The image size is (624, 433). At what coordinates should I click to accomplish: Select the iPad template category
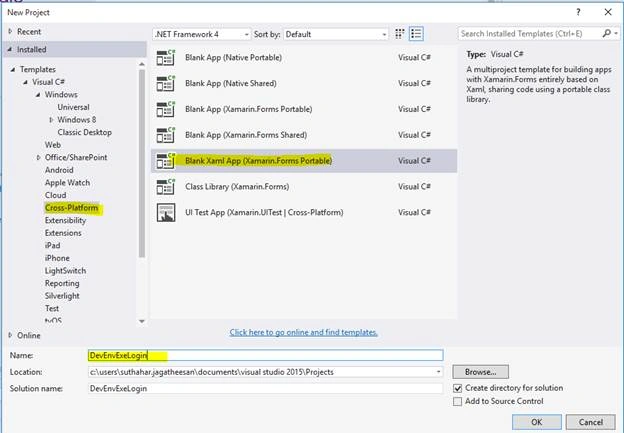[x=53, y=246]
